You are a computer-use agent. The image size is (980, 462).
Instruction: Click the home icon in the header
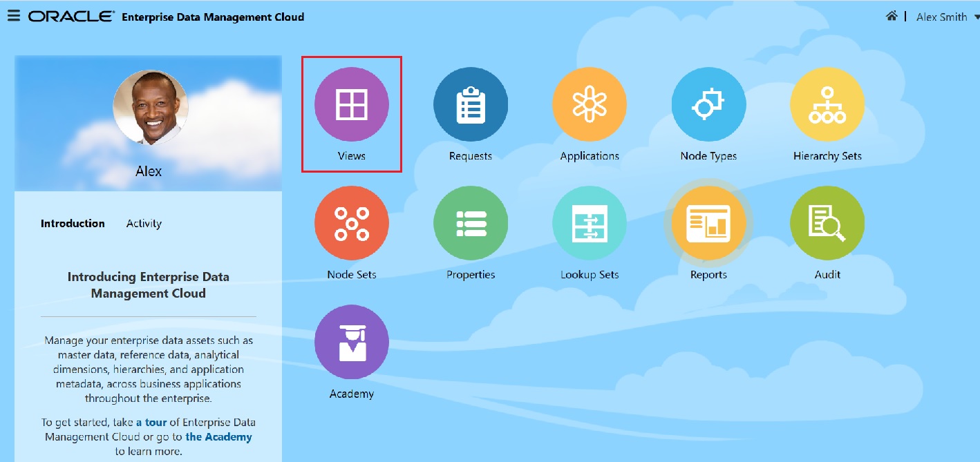coord(892,15)
